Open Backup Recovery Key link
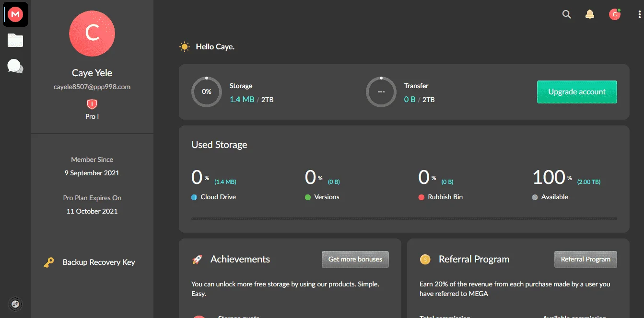644x318 pixels. 99,262
